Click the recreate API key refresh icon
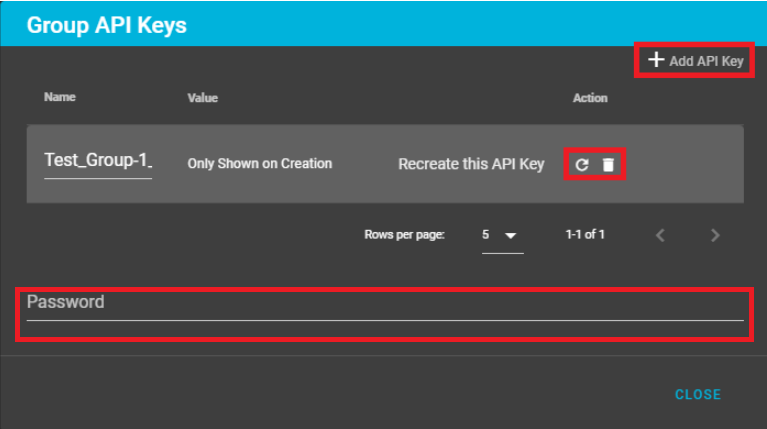The image size is (767, 429). 582,165
